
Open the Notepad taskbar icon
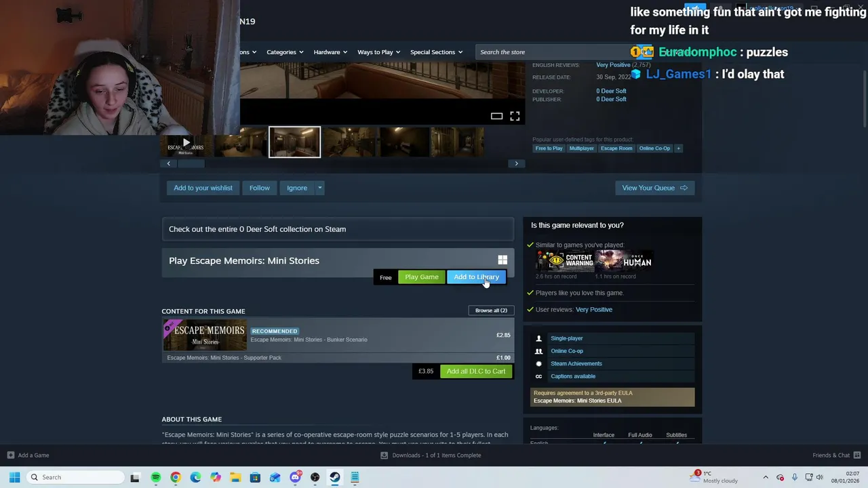tap(355, 477)
